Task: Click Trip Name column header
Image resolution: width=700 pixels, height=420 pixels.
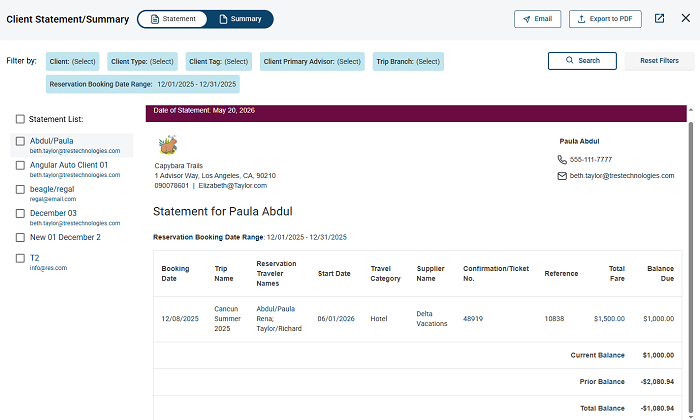Action: point(224,274)
